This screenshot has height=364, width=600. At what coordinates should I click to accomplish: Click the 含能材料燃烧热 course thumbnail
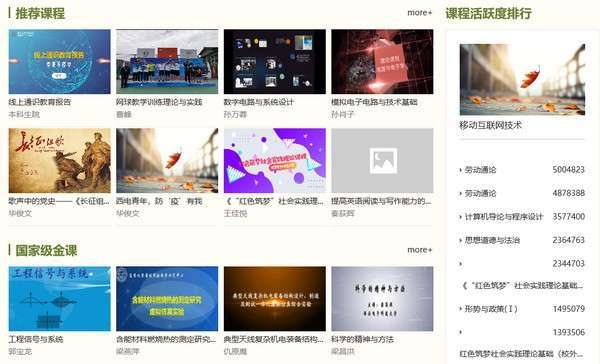(167, 299)
